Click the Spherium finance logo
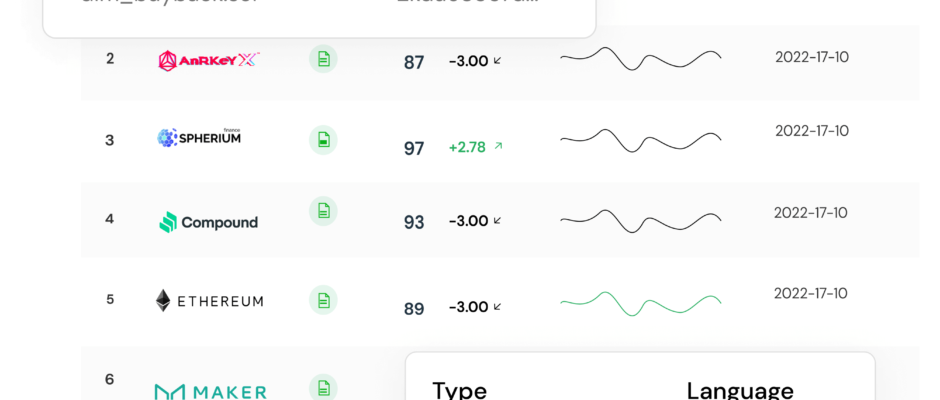 (x=199, y=137)
